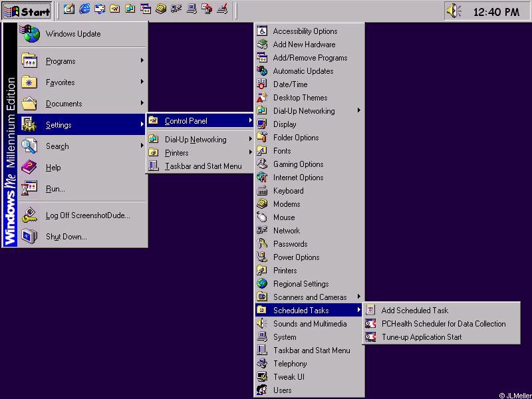Image resolution: width=532 pixels, height=399 pixels.
Task: Select Tune-up Application Start task
Action: pyautogui.click(x=442, y=337)
